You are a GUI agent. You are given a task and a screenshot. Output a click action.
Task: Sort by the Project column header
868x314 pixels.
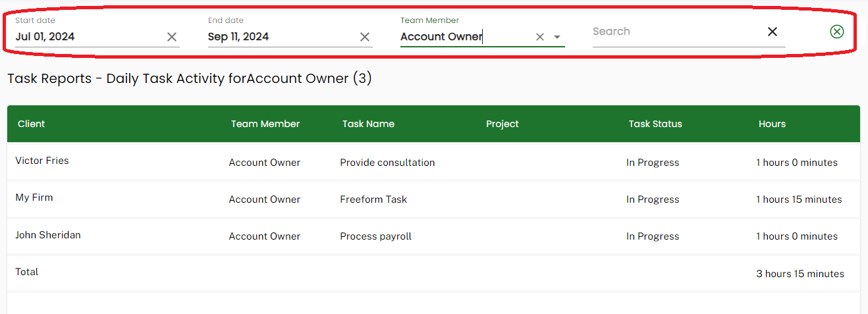tap(502, 124)
